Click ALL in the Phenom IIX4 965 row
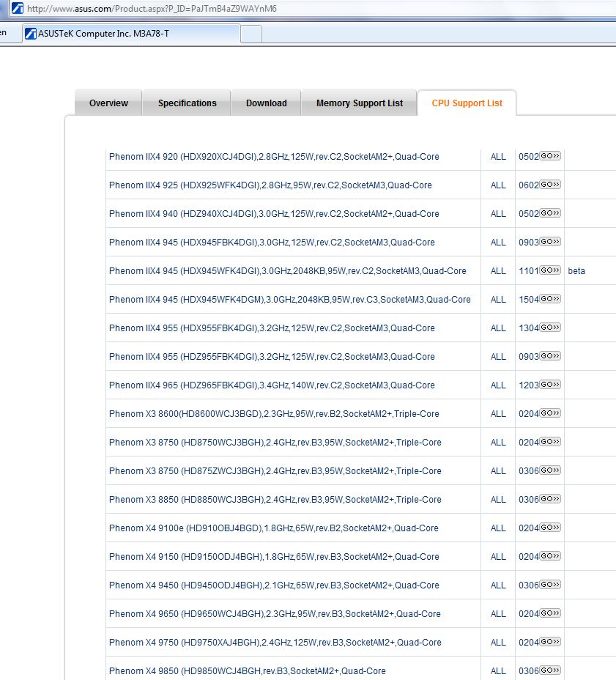This screenshot has height=680, width=616. click(x=498, y=385)
